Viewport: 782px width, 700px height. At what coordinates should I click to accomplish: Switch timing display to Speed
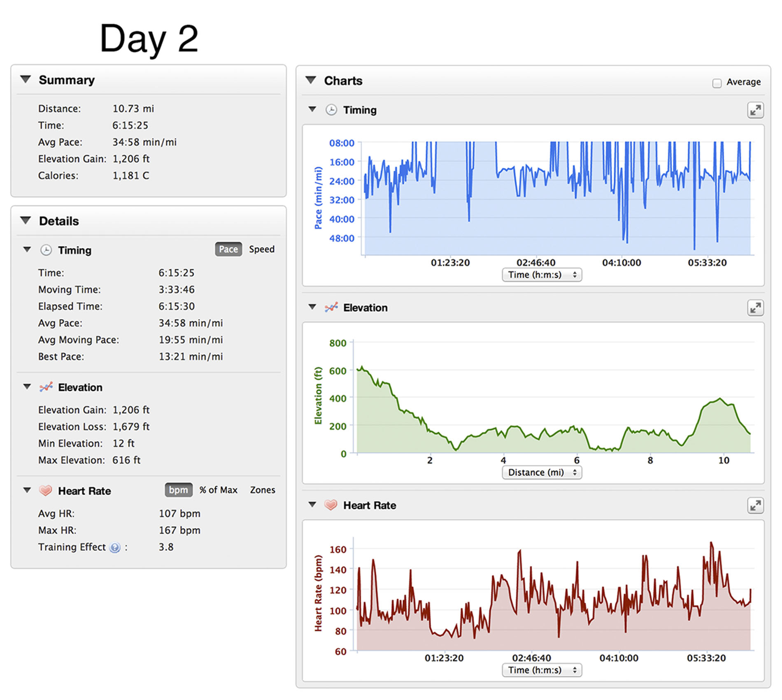(x=261, y=250)
